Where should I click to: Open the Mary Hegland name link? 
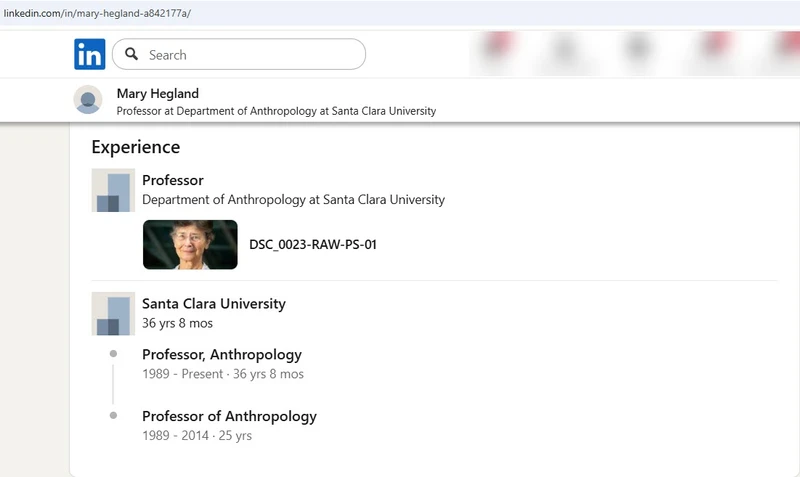coord(158,93)
